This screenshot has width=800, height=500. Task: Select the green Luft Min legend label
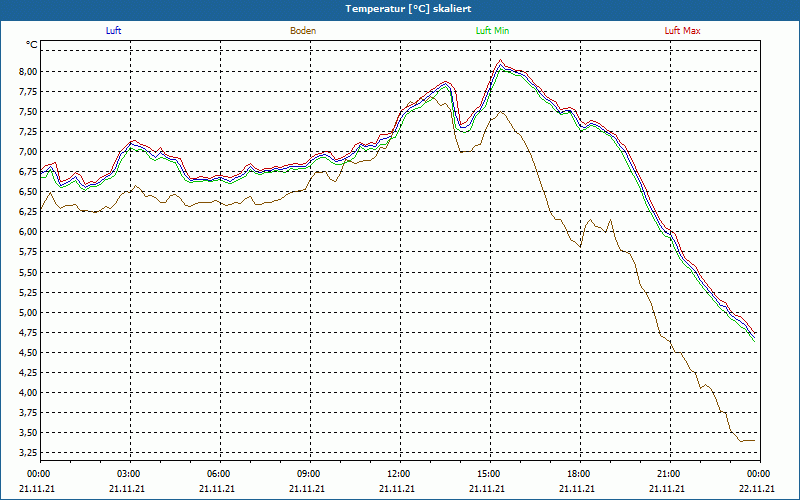tap(492, 31)
